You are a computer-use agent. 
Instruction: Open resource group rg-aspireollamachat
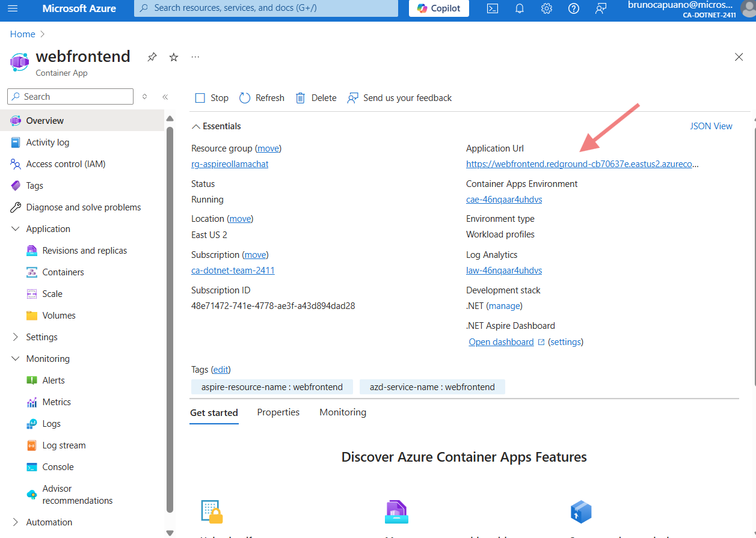tap(230, 164)
